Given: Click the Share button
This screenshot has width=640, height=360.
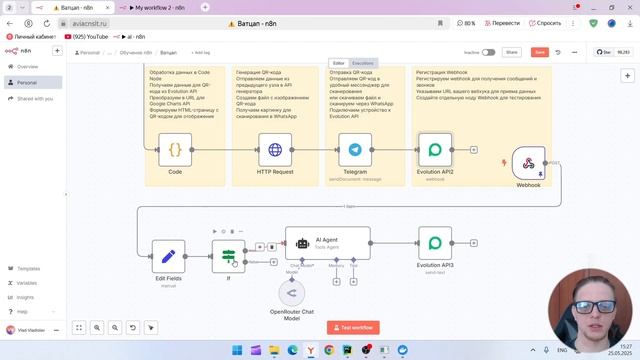Looking at the screenshot, I should pyautogui.click(x=511, y=52).
